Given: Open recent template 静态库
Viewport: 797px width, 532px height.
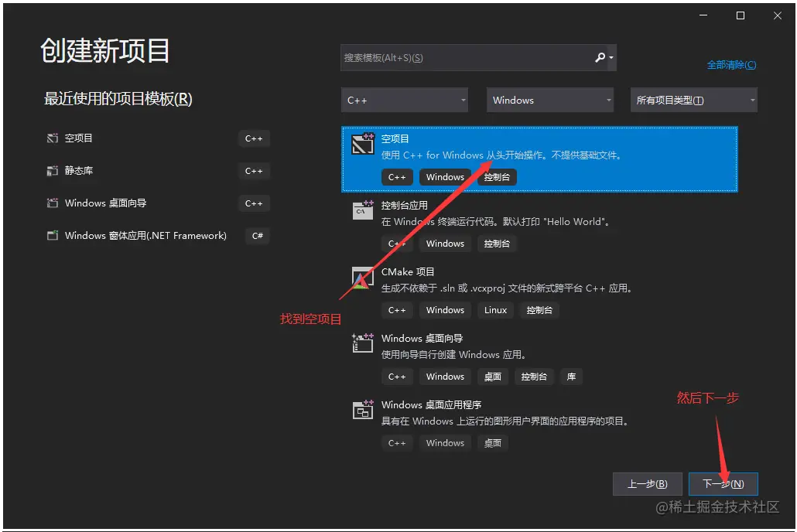Looking at the screenshot, I should (158, 171).
